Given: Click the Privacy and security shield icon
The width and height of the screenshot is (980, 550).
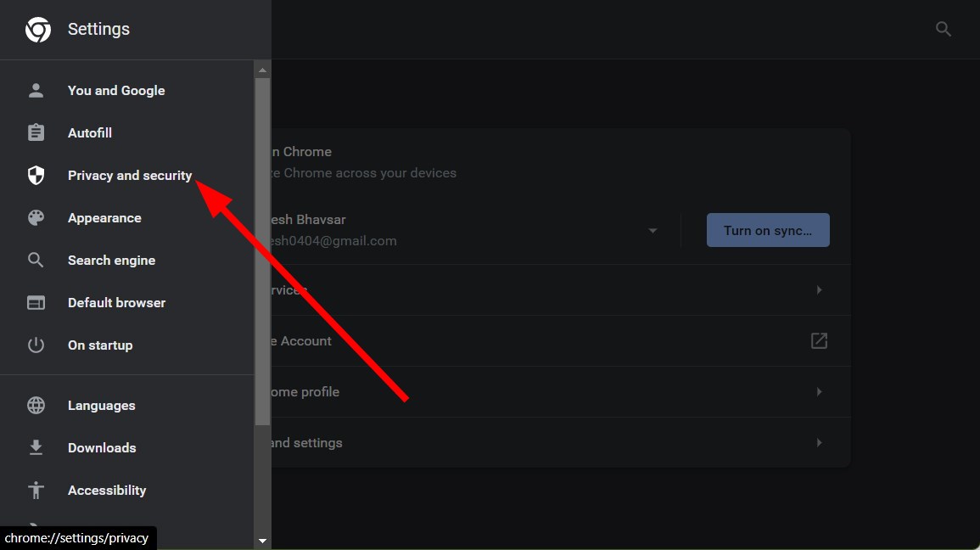Looking at the screenshot, I should [36, 176].
